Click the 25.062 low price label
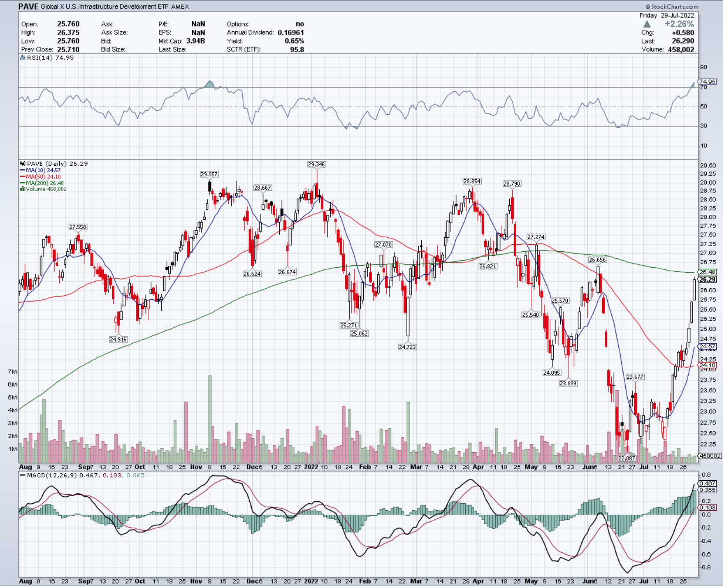Screen dimensions: 723x588 point(359,334)
